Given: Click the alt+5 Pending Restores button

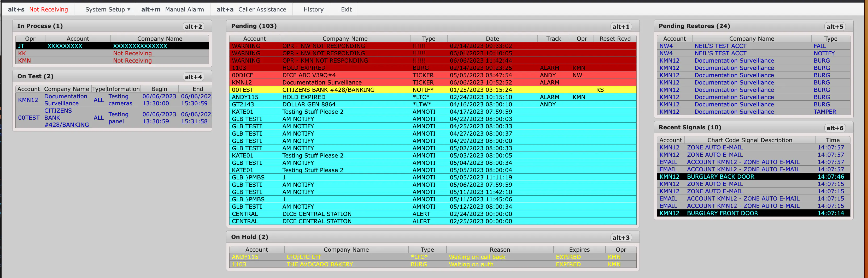Looking at the screenshot, I should click(835, 27).
